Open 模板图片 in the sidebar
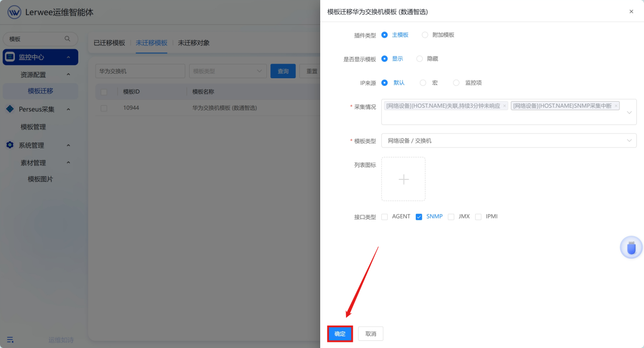Viewport: 644px width, 348px height. pos(41,179)
